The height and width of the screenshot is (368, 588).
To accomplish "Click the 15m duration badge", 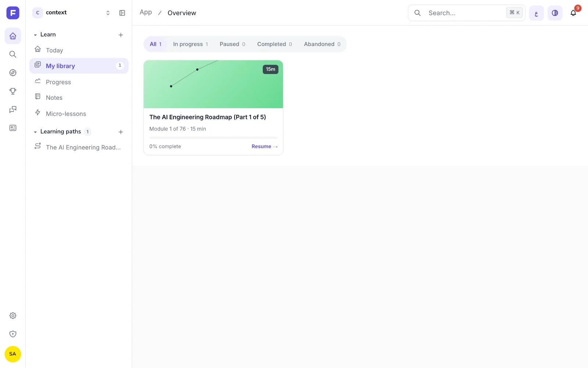I will pos(270,69).
